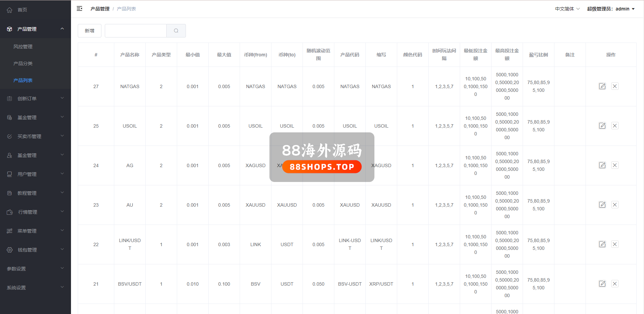
Task: Focus the product search input field
Action: click(136, 31)
